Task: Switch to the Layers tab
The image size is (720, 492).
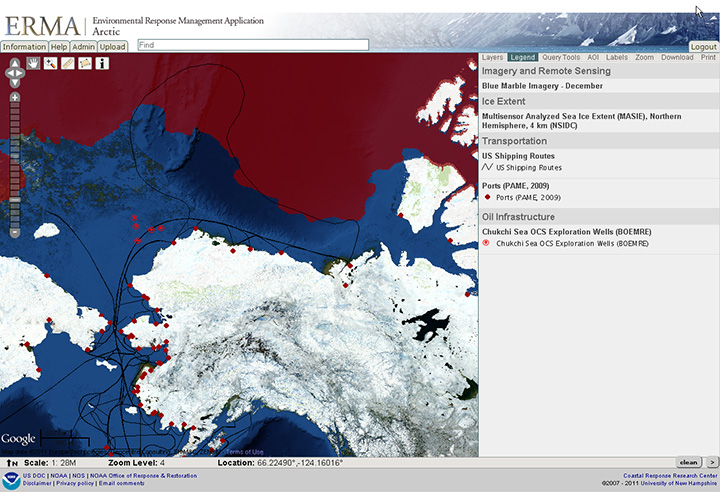Action: pos(493,57)
